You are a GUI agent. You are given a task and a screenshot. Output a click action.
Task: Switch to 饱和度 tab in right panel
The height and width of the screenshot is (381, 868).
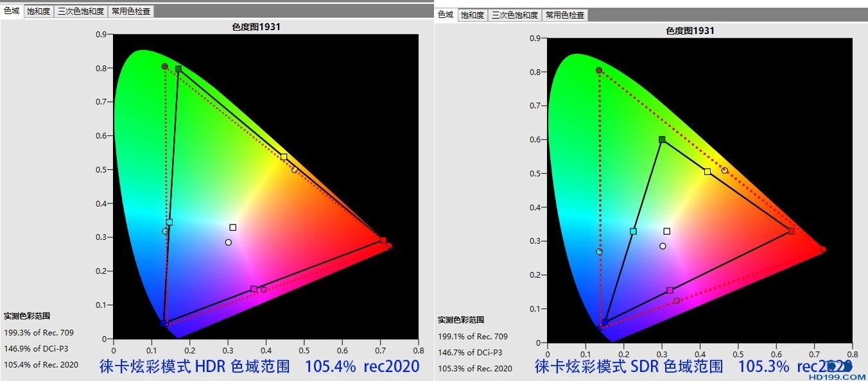click(472, 15)
